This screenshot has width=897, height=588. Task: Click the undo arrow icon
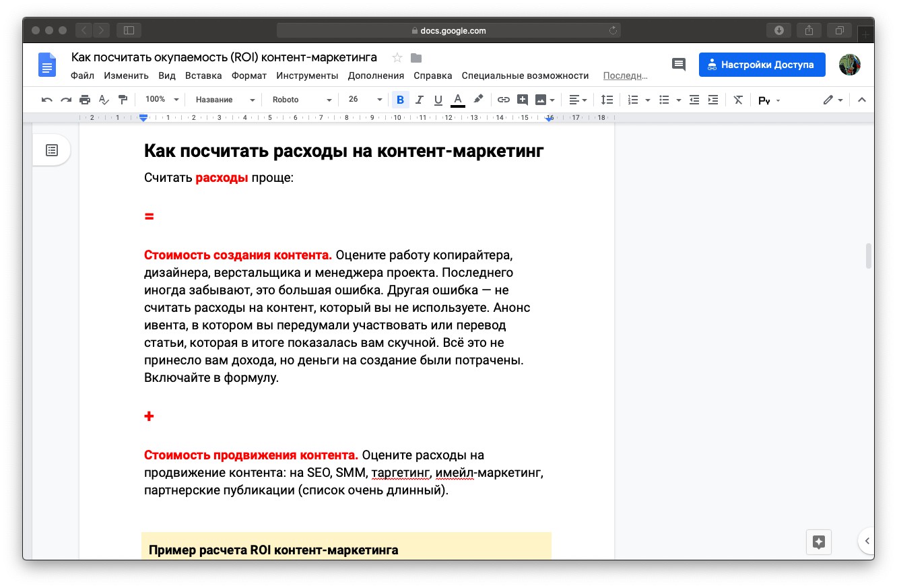point(46,100)
